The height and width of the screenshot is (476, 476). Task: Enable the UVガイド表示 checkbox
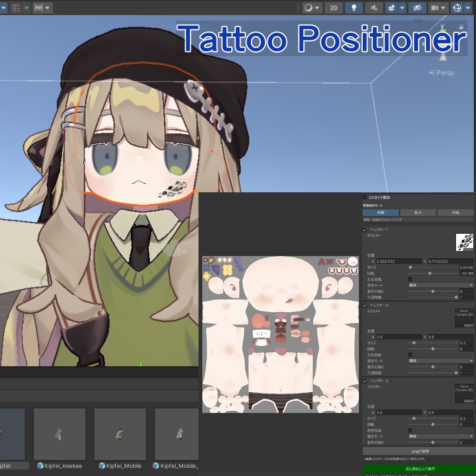coord(365,197)
